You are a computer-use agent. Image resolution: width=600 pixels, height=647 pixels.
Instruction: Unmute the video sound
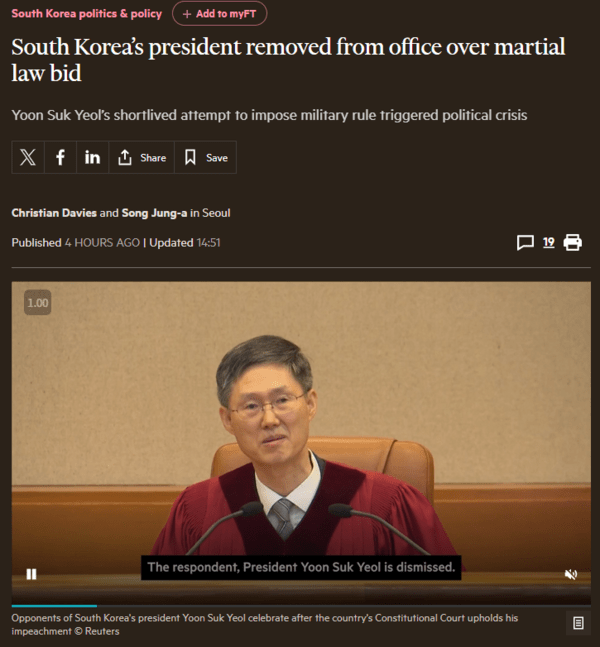[x=571, y=574]
